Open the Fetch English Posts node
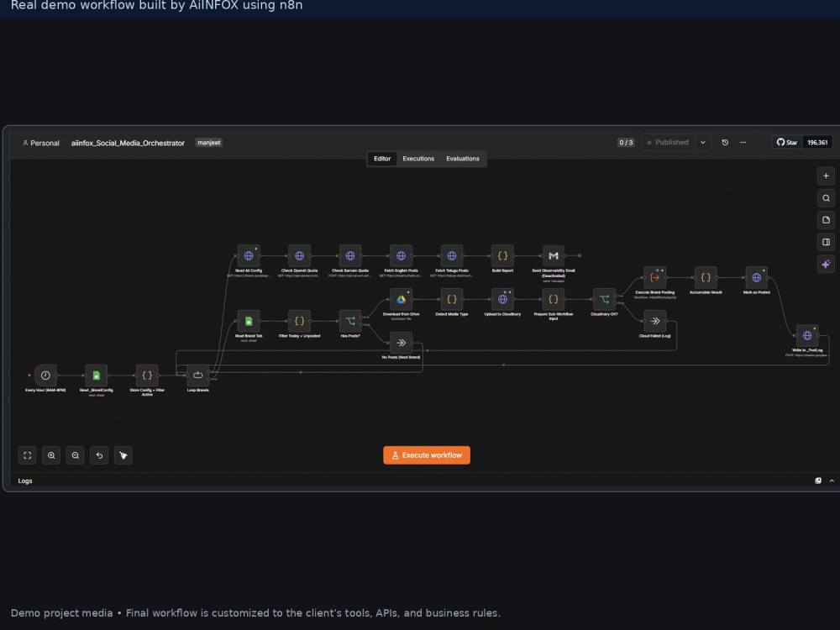The height and width of the screenshot is (630, 840). pyautogui.click(x=401, y=256)
